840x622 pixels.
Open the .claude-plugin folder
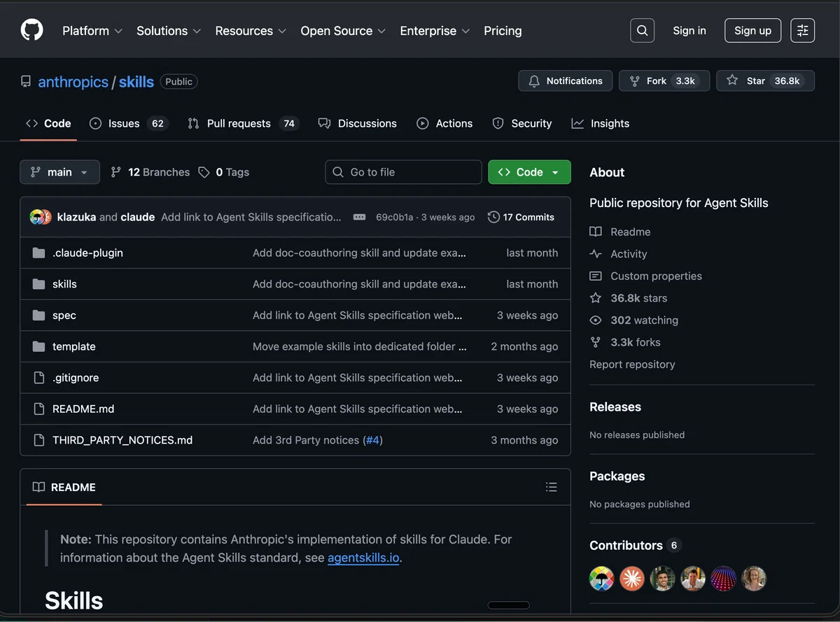[87, 253]
